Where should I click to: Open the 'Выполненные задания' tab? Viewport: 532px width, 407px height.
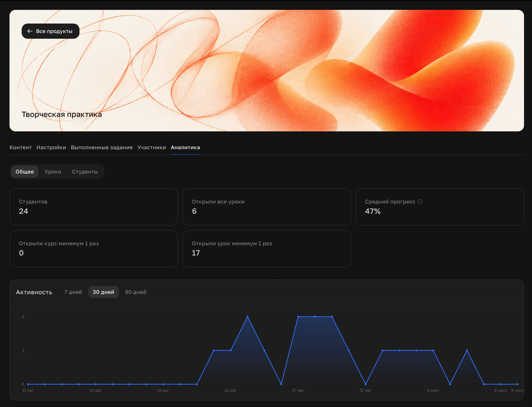[x=102, y=147]
